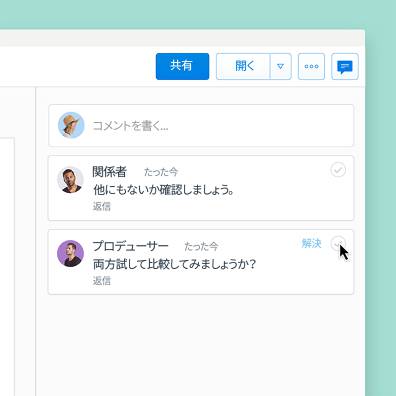396x396 pixels.
Task: Click the blue 共有 share button
Action: pos(182,66)
